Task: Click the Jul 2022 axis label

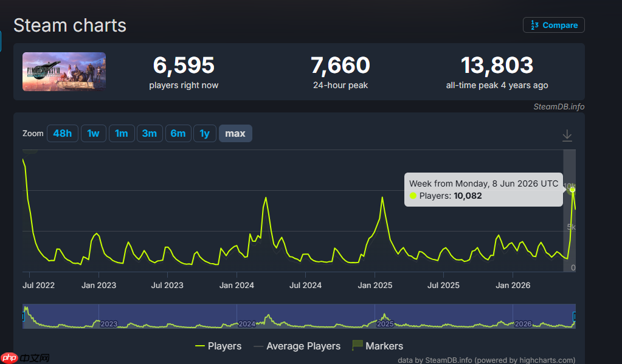Action: tap(38, 285)
